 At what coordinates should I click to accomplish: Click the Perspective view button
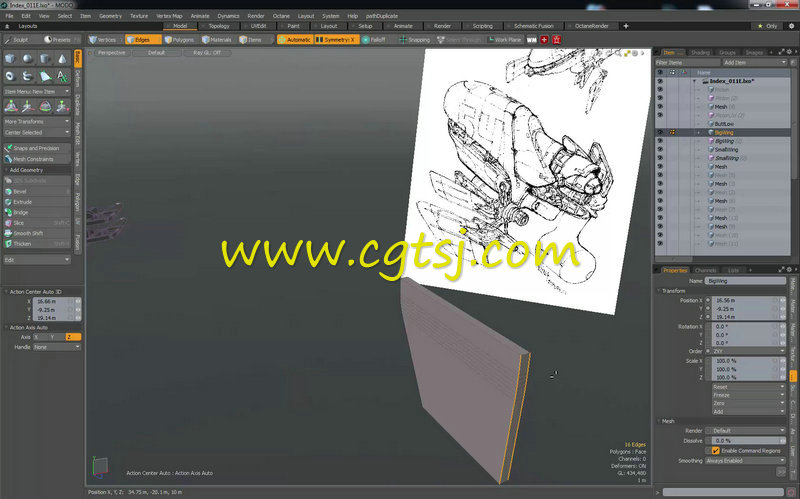[111, 53]
